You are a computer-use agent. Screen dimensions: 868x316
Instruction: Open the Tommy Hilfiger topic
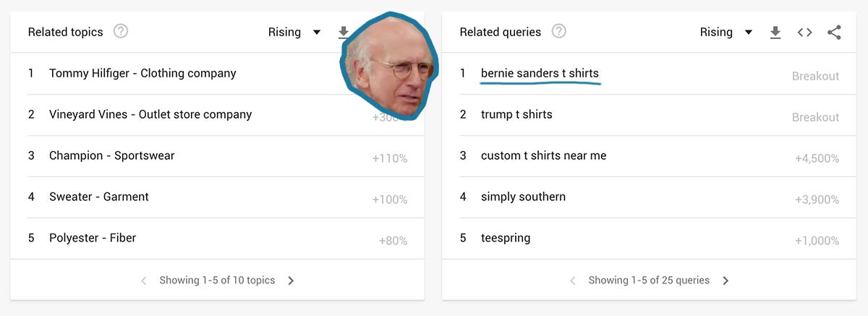[142, 73]
